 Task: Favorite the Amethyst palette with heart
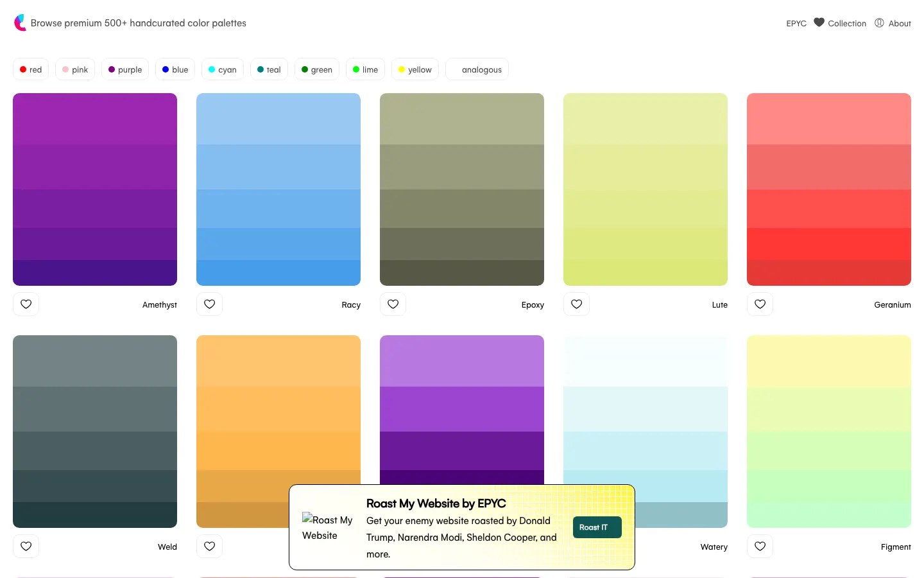click(x=26, y=304)
